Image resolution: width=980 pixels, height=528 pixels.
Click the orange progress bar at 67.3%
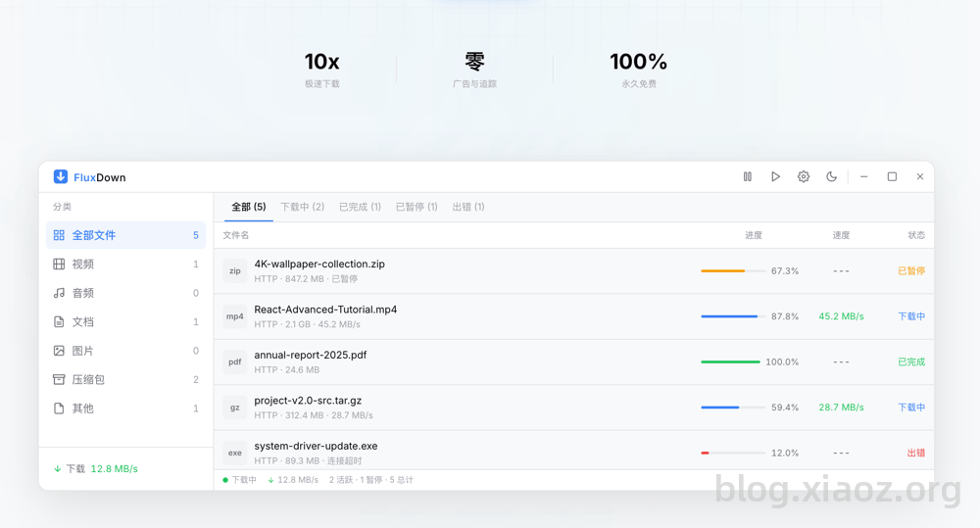click(x=732, y=271)
